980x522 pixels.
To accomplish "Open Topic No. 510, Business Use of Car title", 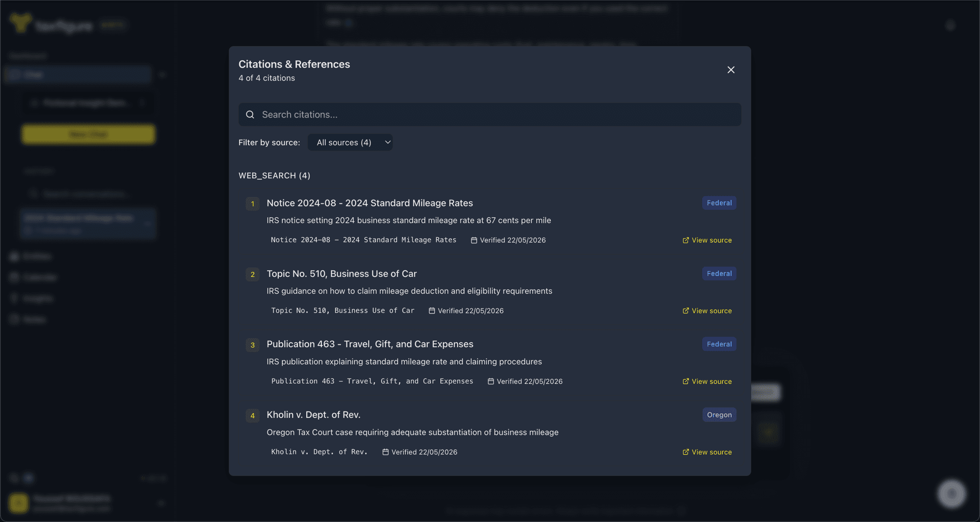I will 342,273.
